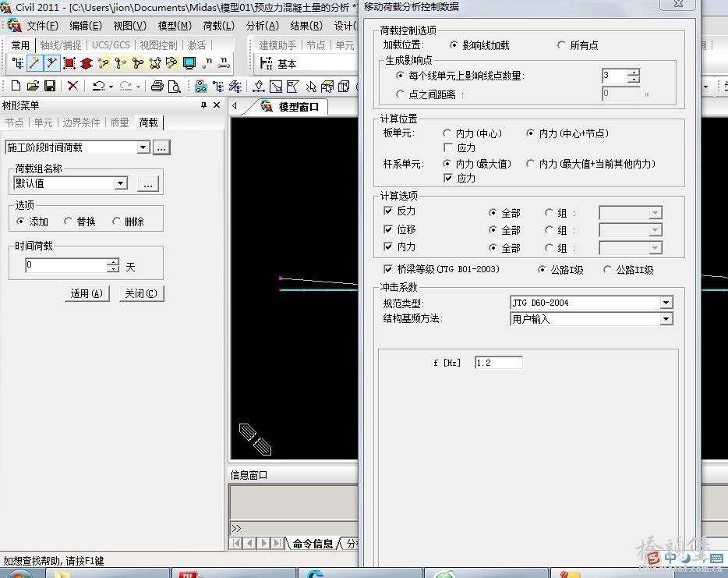This screenshot has width=728, height=578.
Task: Toggle plate element 应力 checkbox
Action: (x=448, y=147)
